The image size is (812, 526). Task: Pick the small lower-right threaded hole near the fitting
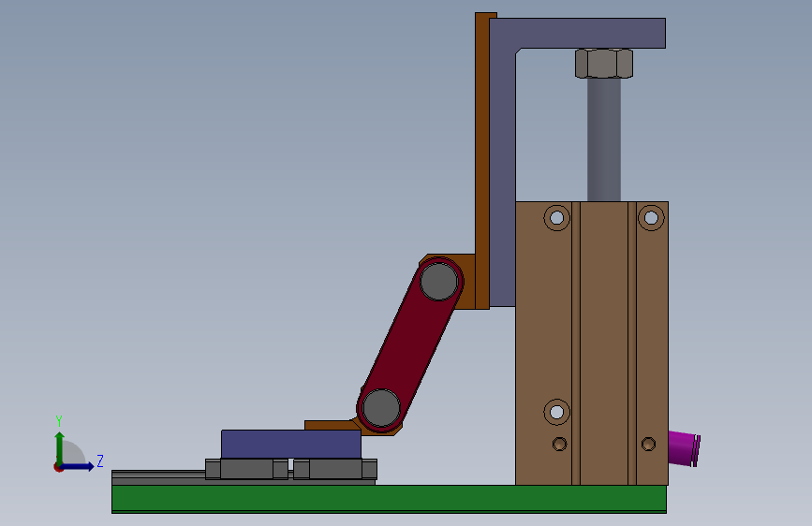pos(648,445)
